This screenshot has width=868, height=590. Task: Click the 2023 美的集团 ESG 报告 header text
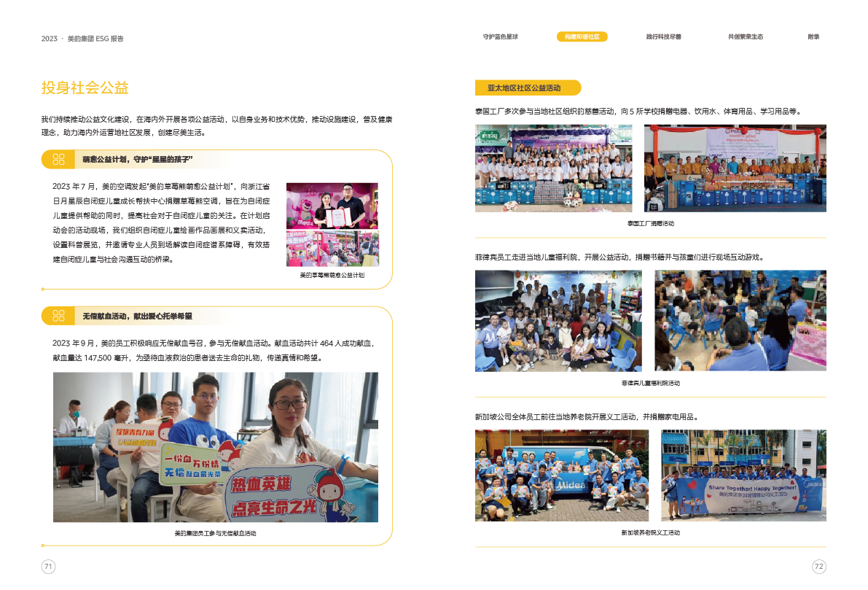82,39
